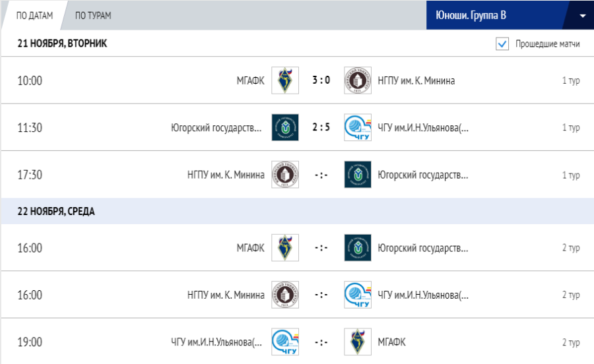Image resolution: width=594 pixels, height=364 pixels.
Task: Click the dropdown arrow next to group selector
Action: point(583,16)
